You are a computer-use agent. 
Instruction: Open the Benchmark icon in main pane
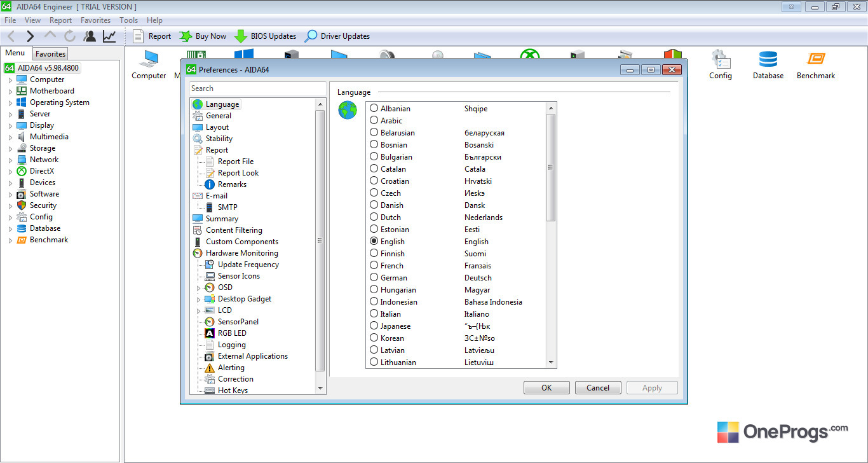pos(816,64)
